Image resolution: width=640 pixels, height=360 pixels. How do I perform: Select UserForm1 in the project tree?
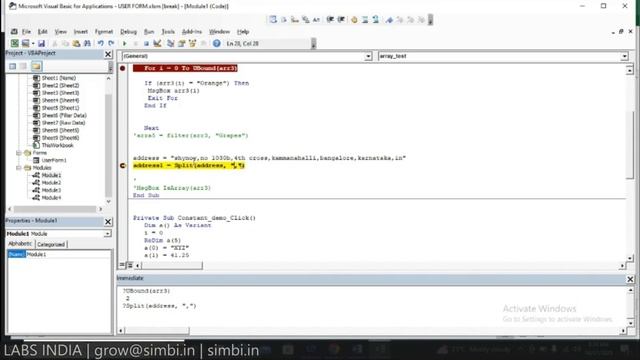[x=54, y=160]
